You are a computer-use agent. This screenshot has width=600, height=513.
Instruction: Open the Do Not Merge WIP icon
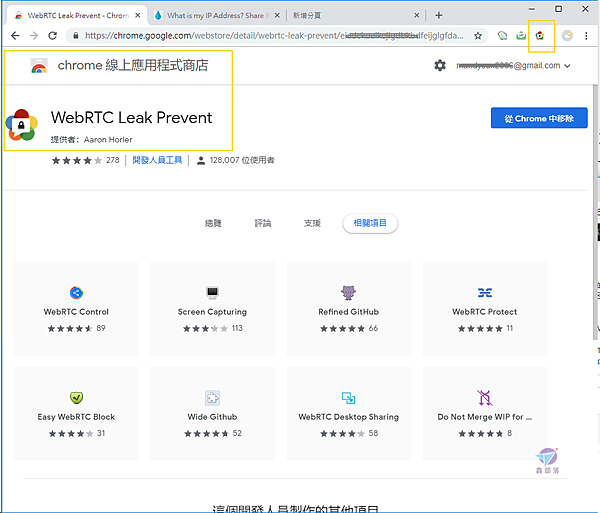pos(485,398)
